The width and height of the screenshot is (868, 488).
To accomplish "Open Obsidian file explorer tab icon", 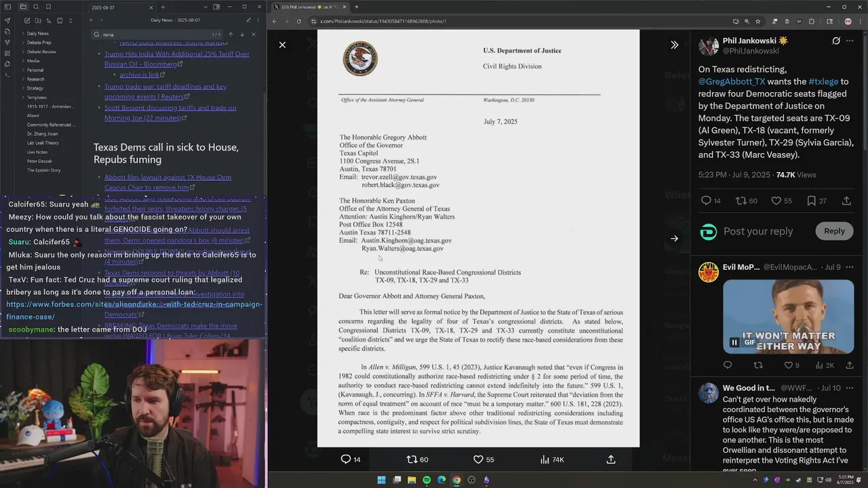I will coord(23,7).
